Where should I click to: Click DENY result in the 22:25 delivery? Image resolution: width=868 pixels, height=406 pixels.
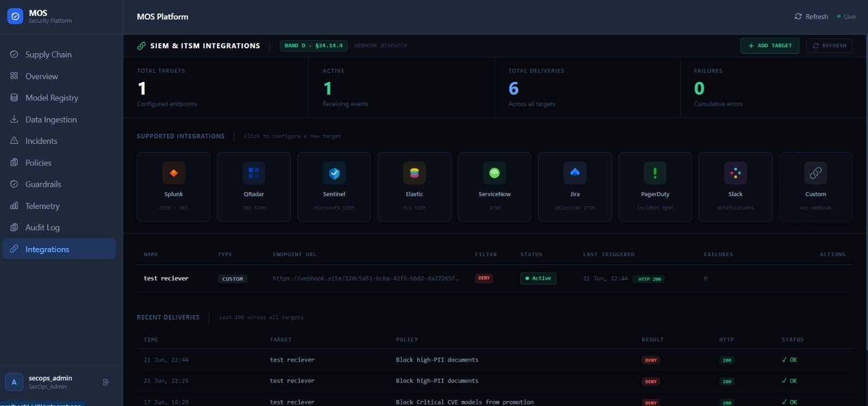tap(651, 382)
